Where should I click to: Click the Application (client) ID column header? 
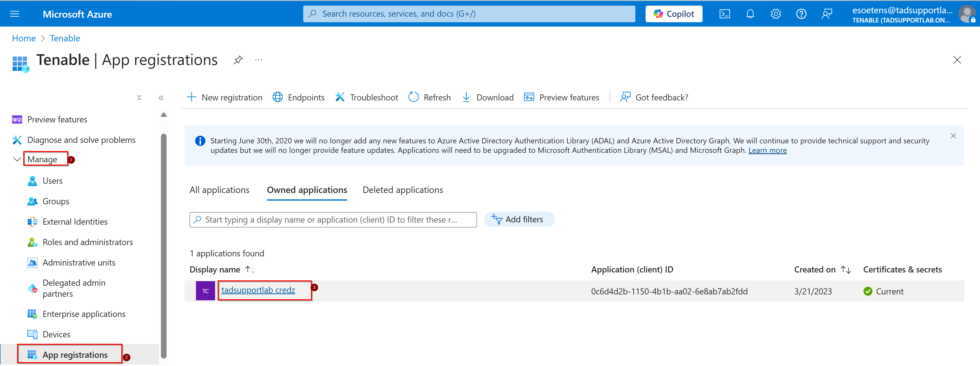coord(632,270)
